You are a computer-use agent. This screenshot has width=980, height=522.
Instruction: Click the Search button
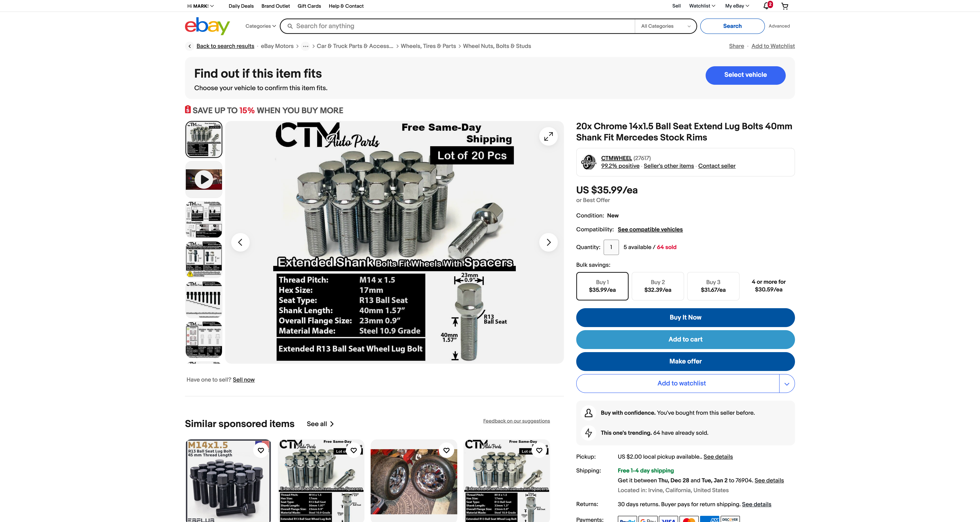[732, 26]
